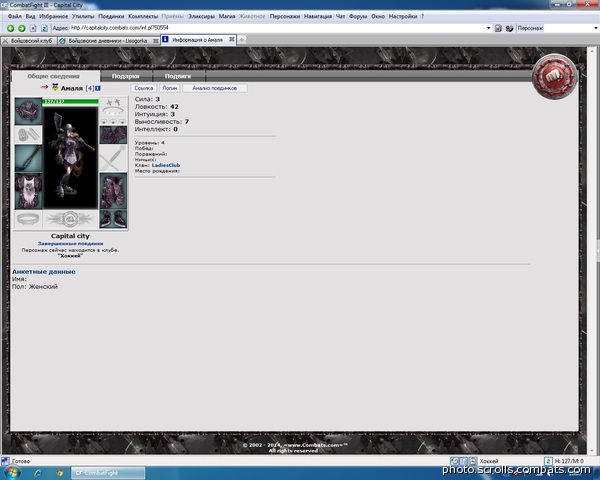The width and height of the screenshot is (600, 480).
Task: Click the first toolbar icon right of the address bar
Action: [x=498, y=28]
